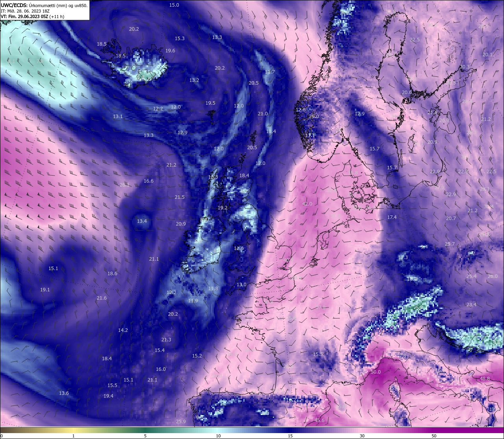This screenshot has width=504, height=439.
Task: Click the map value 11.4
Action: (x=271, y=132)
